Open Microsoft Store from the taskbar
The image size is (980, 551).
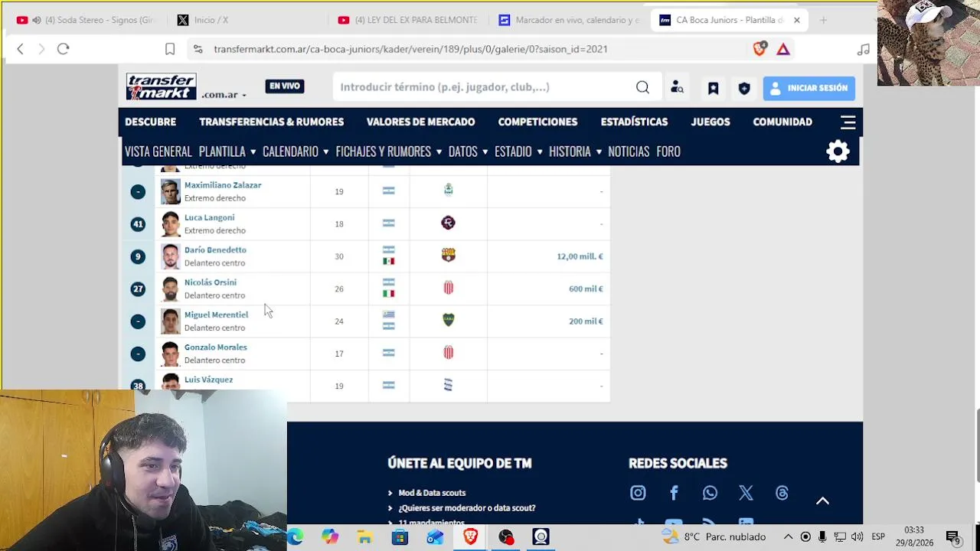(x=400, y=536)
